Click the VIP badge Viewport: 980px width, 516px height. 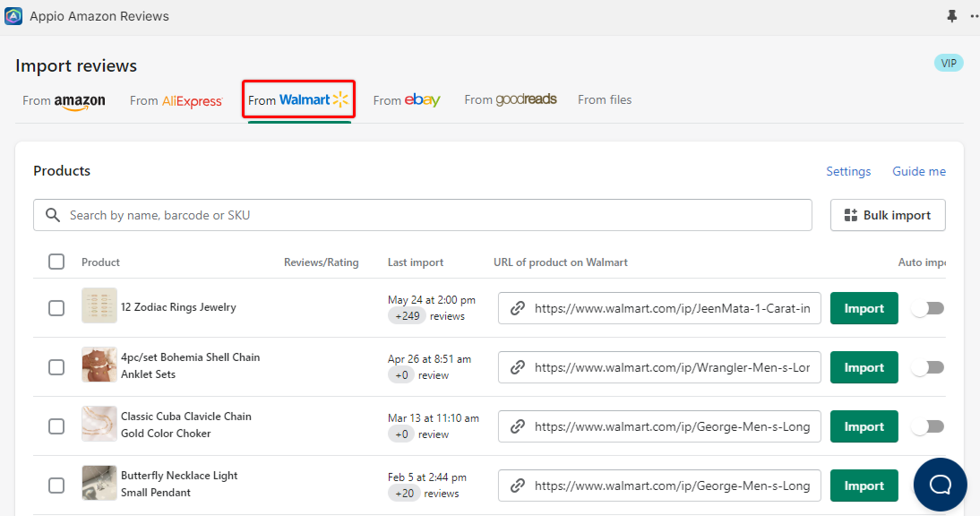pyautogui.click(x=948, y=63)
